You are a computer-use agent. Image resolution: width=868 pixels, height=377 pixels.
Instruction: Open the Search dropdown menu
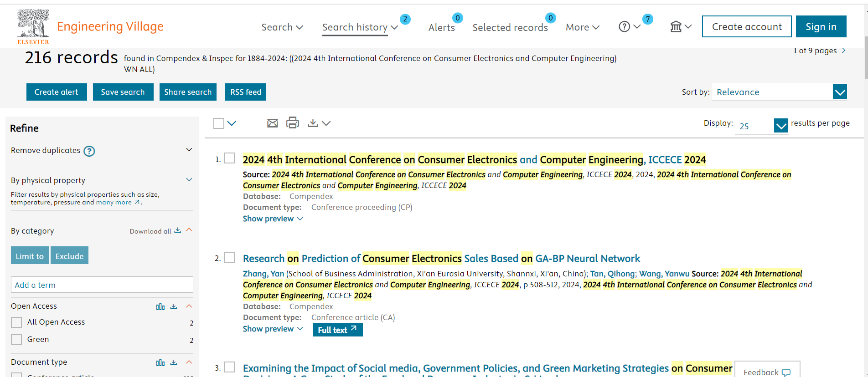tap(282, 27)
